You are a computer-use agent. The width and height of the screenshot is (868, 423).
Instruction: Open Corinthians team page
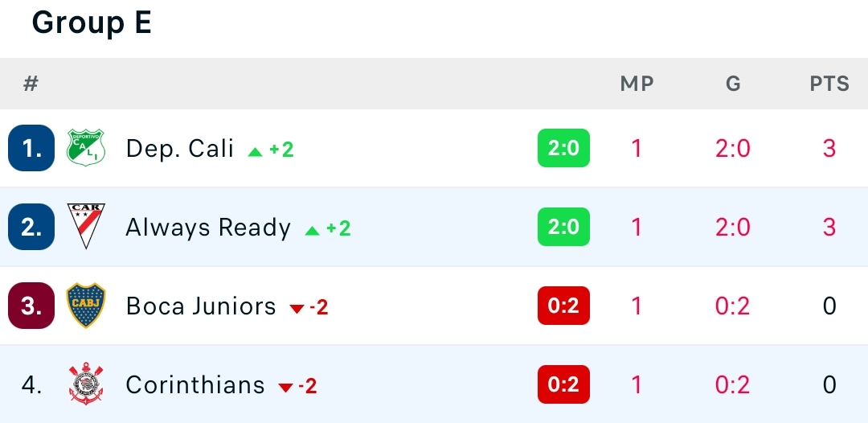click(194, 384)
